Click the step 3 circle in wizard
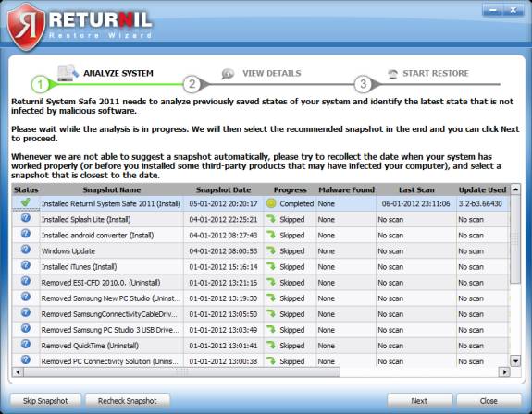Screen dimensions: 532x414 363,84
